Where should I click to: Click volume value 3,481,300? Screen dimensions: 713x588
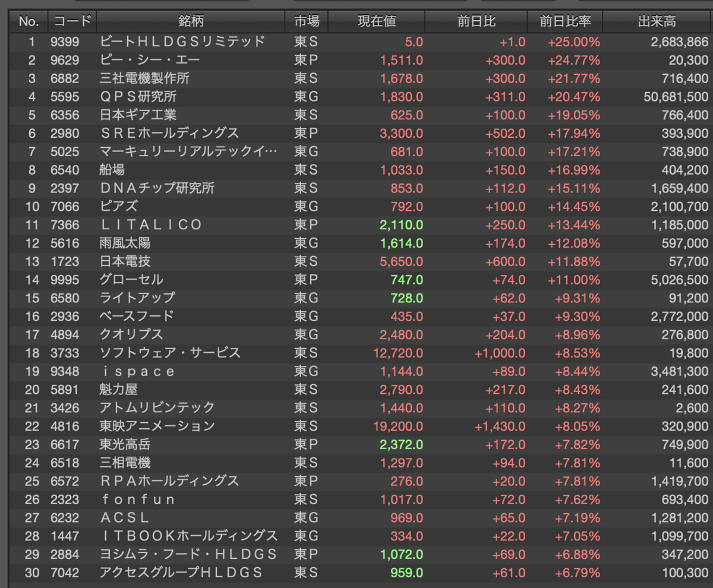pos(680,371)
